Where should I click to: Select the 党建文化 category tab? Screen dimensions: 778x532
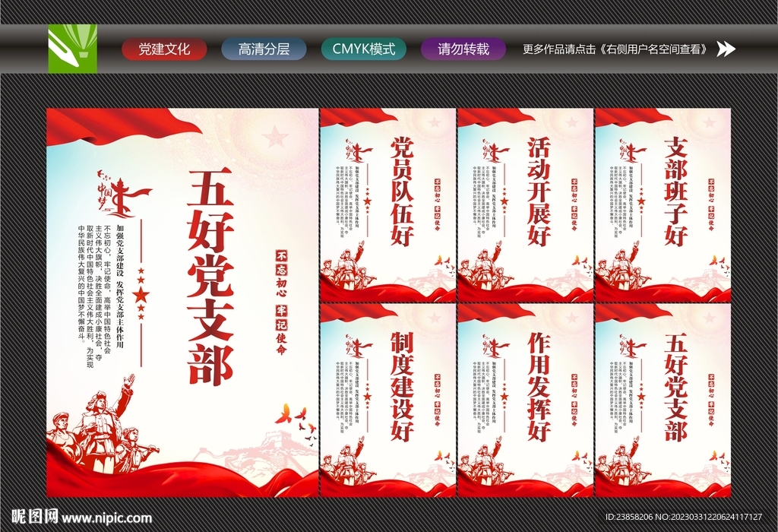tap(164, 49)
